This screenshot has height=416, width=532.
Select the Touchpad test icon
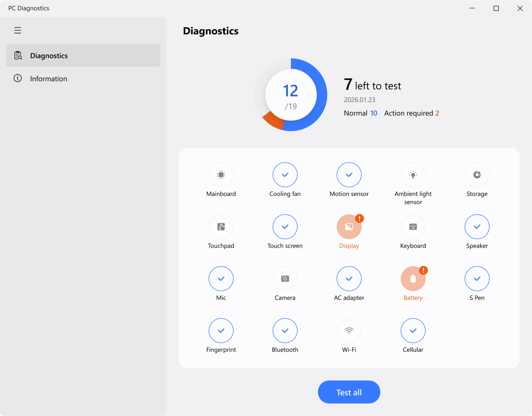[x=221, y=227]
